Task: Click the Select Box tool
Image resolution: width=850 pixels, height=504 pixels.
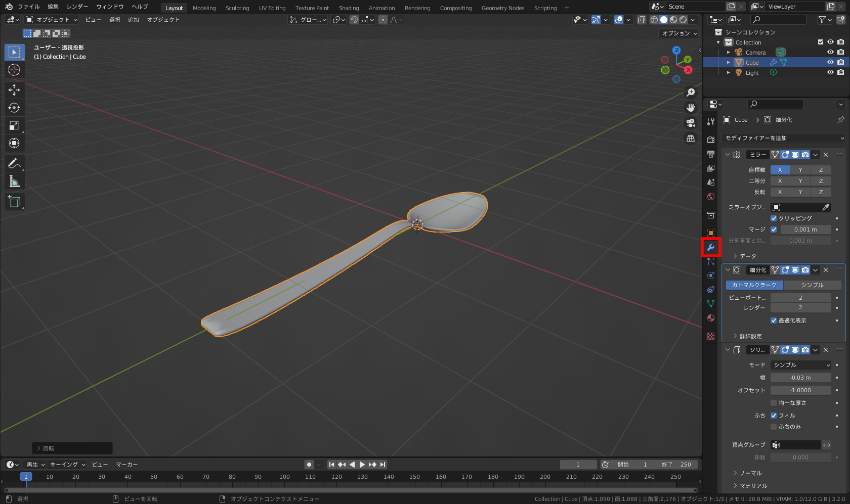Action: pyautogui.click(x=14, y=52)
